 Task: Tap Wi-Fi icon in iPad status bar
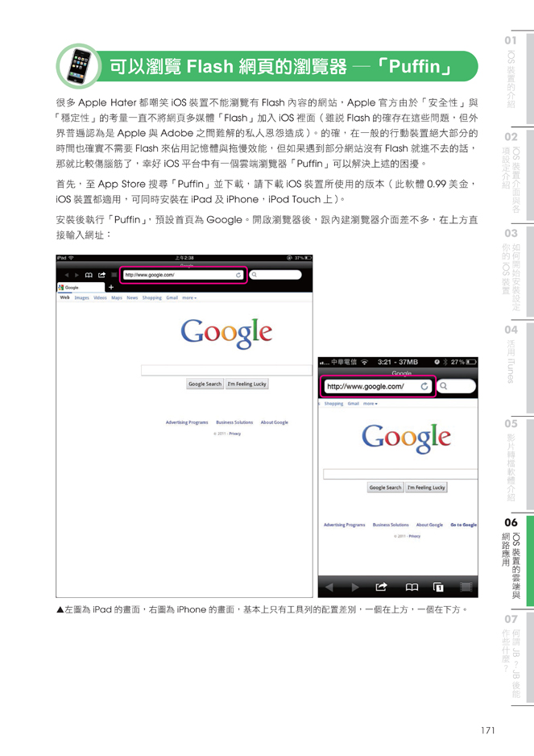tap(71, 257)
